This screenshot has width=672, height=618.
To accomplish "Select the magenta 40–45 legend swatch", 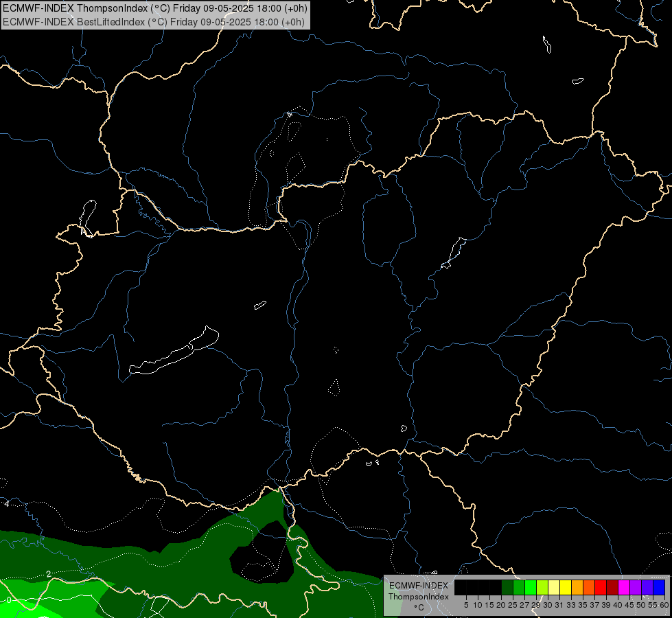I will (x=624, y=587).
